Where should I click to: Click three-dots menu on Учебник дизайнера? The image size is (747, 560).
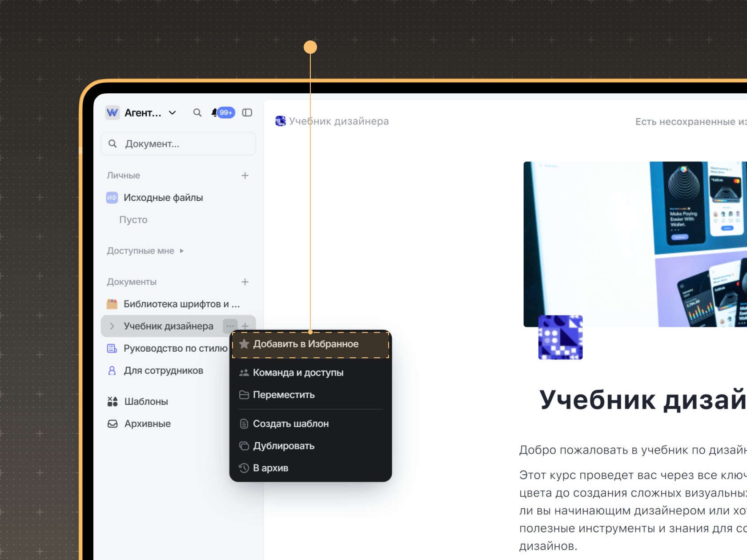(x=230, y=326)
